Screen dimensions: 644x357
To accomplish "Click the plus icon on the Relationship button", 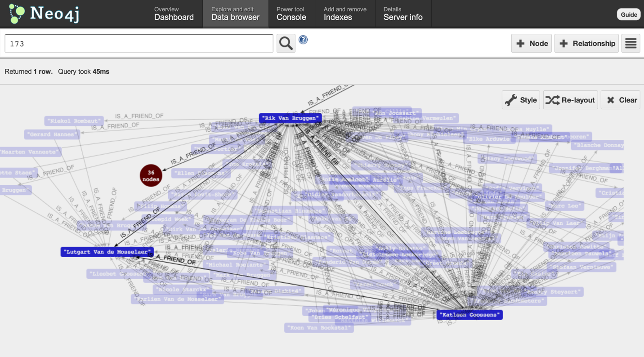I will tap(564, 43).
